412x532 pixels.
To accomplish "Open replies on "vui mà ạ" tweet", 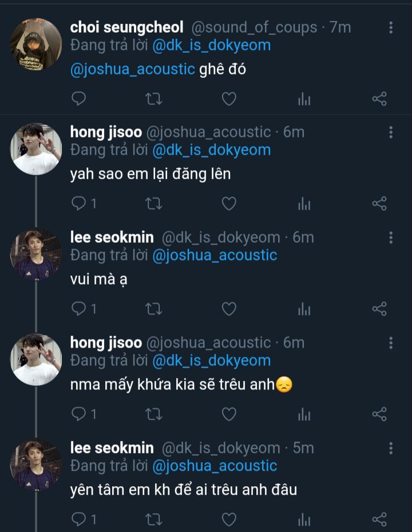I will (x=84, y=309).
